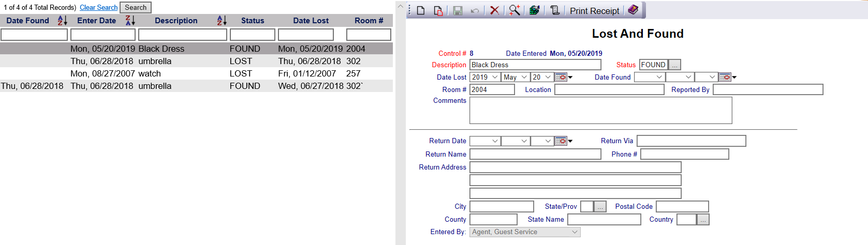Open the Return Date calendar picker icon
This screenshot has height=245, width=868.
coord(561,141)
